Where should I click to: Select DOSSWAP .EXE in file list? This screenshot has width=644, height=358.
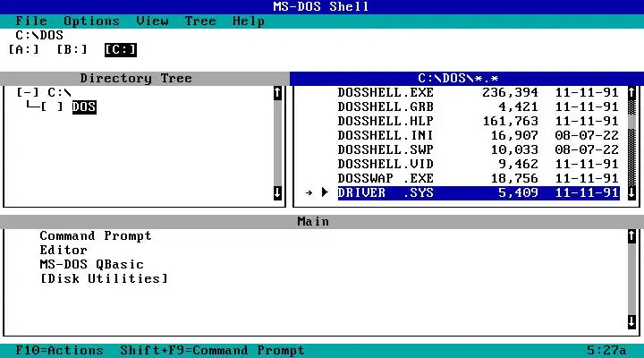(479, 178)
